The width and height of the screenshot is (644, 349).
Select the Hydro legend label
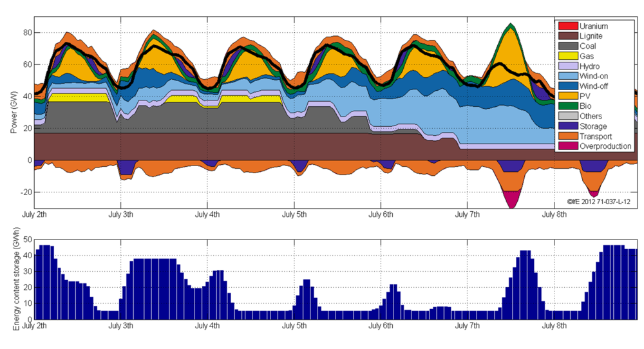tap(589, 66)
